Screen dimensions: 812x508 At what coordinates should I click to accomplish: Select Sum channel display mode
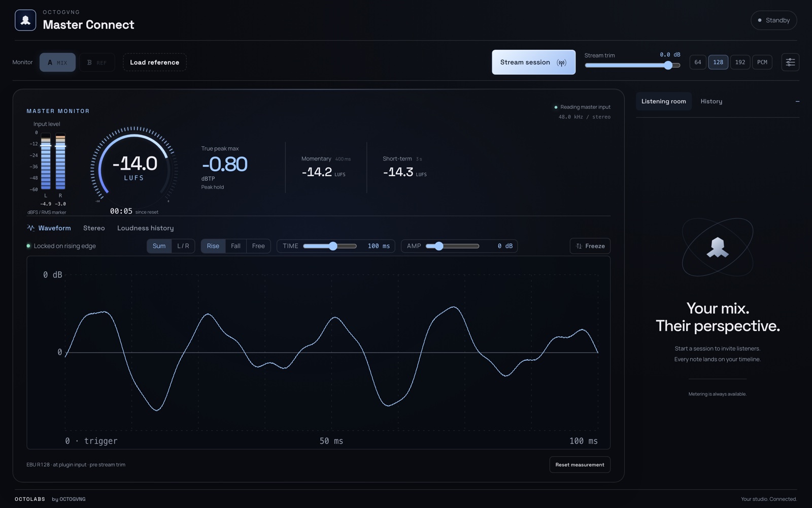[x=159, y=246]
